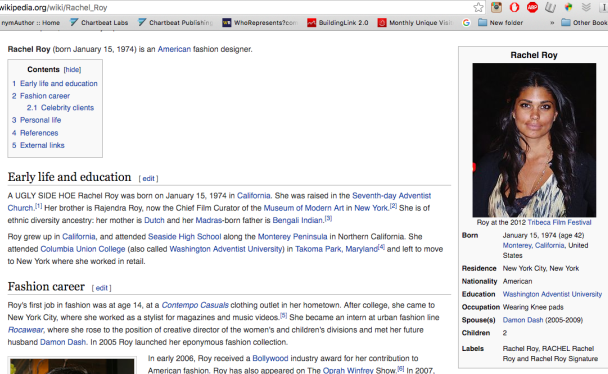Screen dimensions: 608x374
Task: Open the New folder bookmark folder
Action: 501,23
